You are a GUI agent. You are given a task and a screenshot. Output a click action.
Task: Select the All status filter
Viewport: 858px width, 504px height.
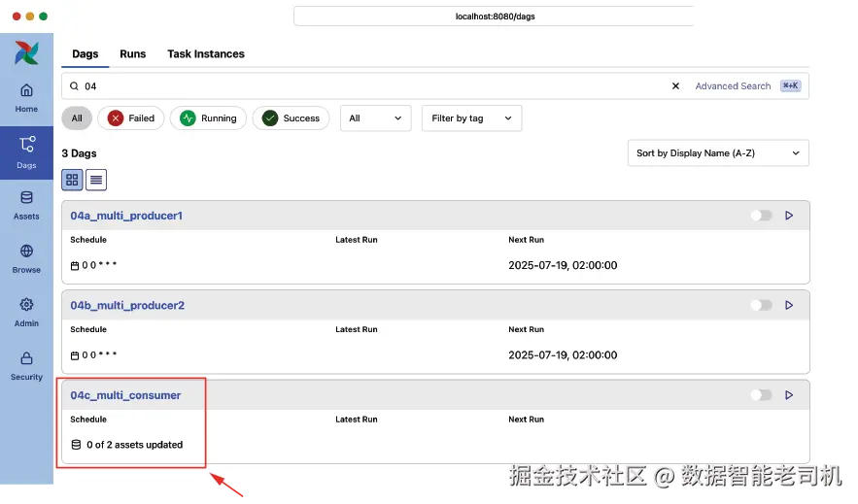pos(77,118)
